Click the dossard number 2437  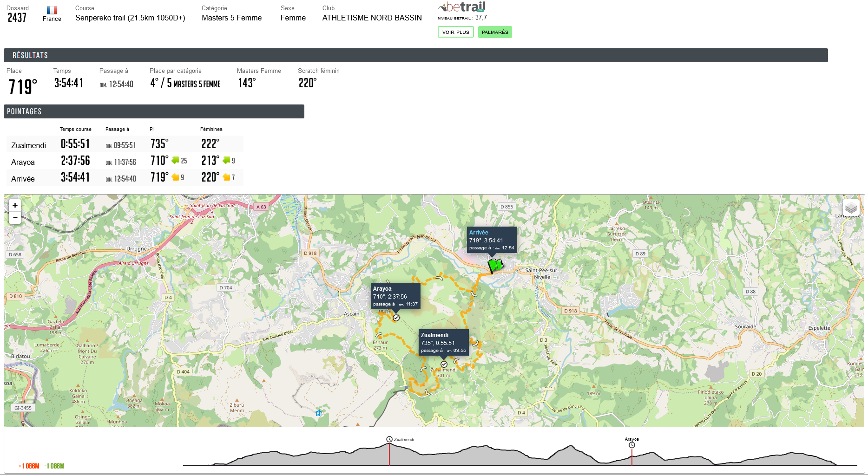[x=17, y=18]
